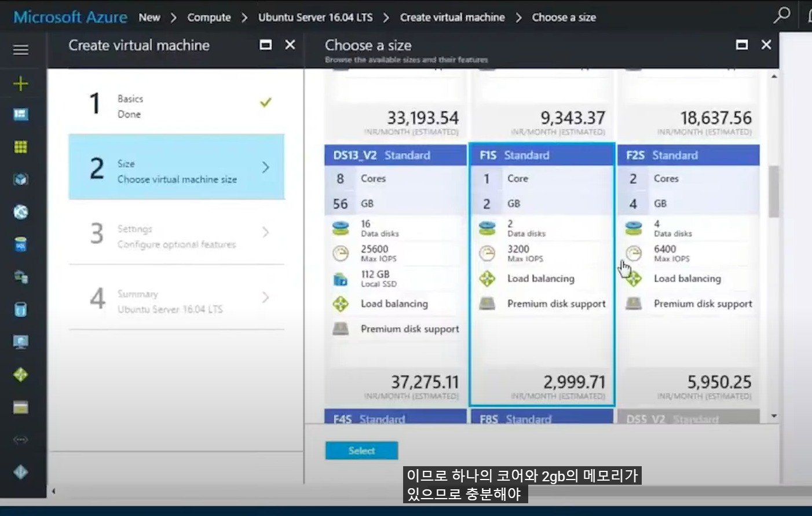Click left arrow of horizontal scrollbar
812x516 pixels.
(x=53, y=491)
